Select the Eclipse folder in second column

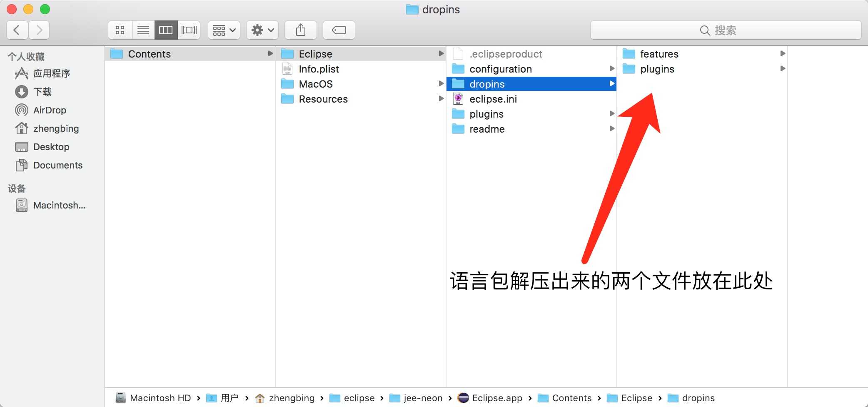pyautogui.click(x=361, y=54)
